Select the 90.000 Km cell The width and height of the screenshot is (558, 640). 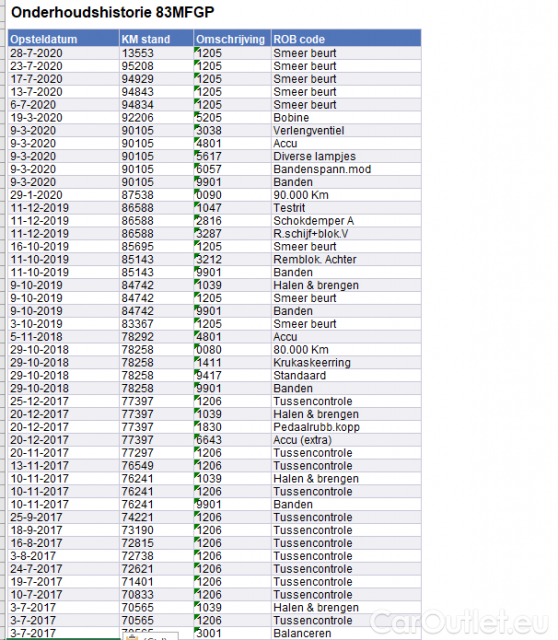(x=346, y=195)
